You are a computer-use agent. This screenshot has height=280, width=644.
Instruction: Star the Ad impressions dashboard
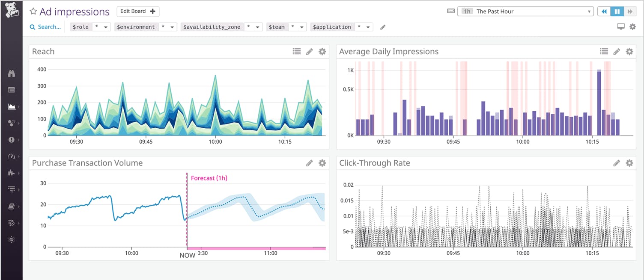pos(33,12)
